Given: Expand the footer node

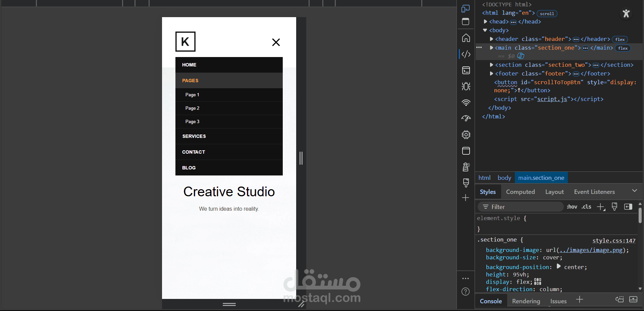Looking at the screenshot, I should [x=491, y=73].
